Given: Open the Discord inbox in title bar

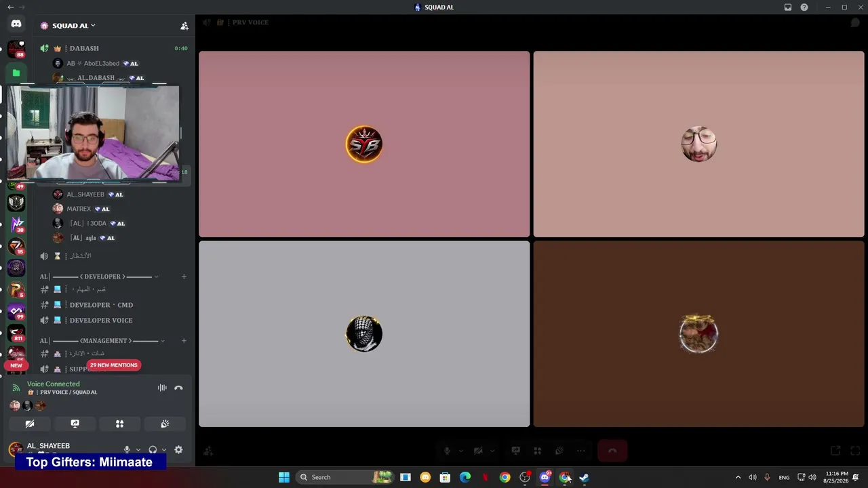Looking at the screenshot, I should [788, 7].
